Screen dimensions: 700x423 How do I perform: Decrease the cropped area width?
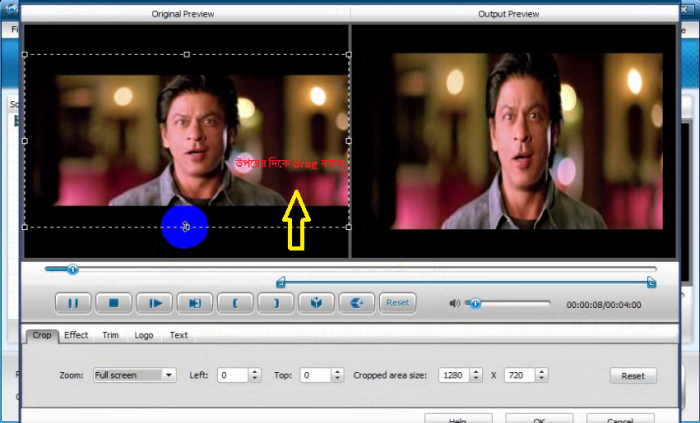pyautogui.click(x=476, y=379)
